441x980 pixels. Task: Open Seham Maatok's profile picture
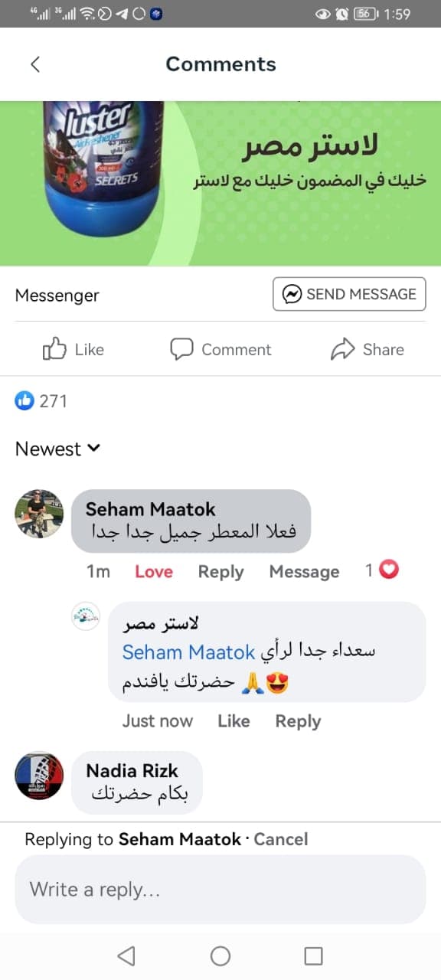click(38, 514)
